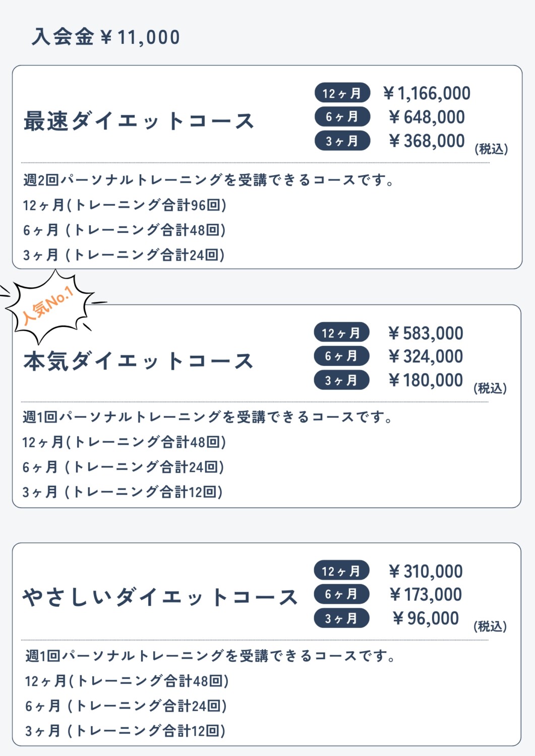Pick the 12ヶ月 pill for やさしいダイエットコース
This screenshot has width=535, height=756.
point(341,571)
